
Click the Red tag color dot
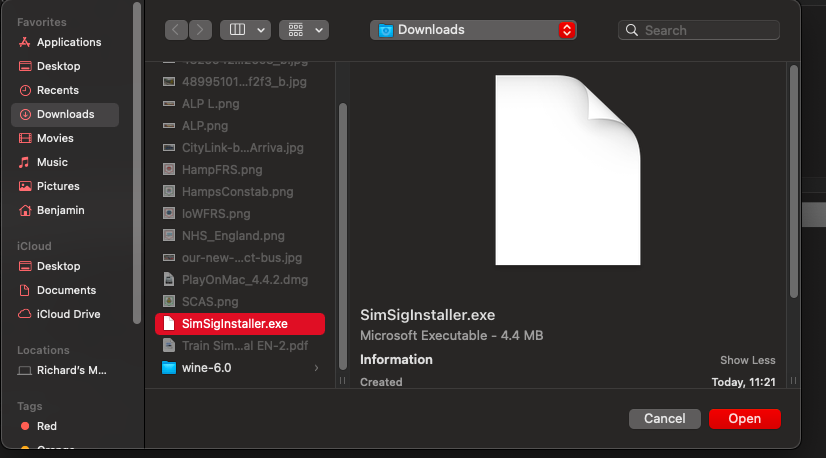click(x=25, y=426)
